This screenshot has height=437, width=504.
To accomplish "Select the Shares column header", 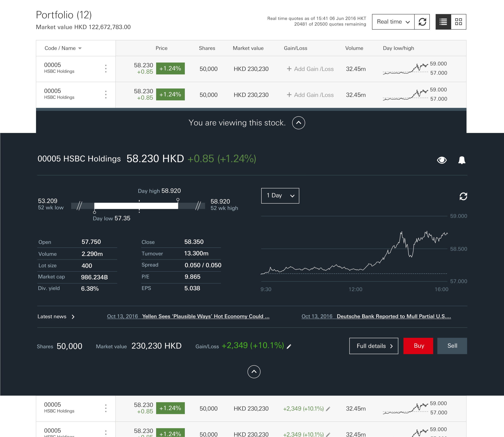I will pyautogui.click(x=207, y=48).
